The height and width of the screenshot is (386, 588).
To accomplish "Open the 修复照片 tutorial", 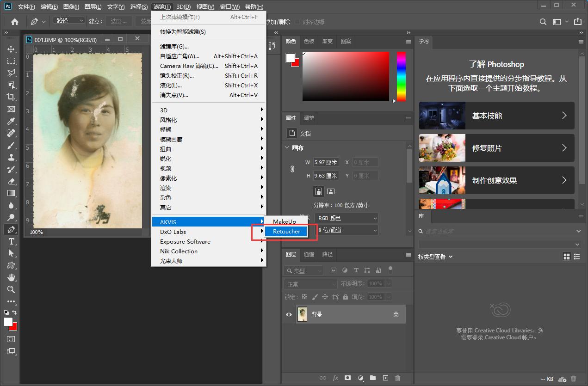I will 496,148.
